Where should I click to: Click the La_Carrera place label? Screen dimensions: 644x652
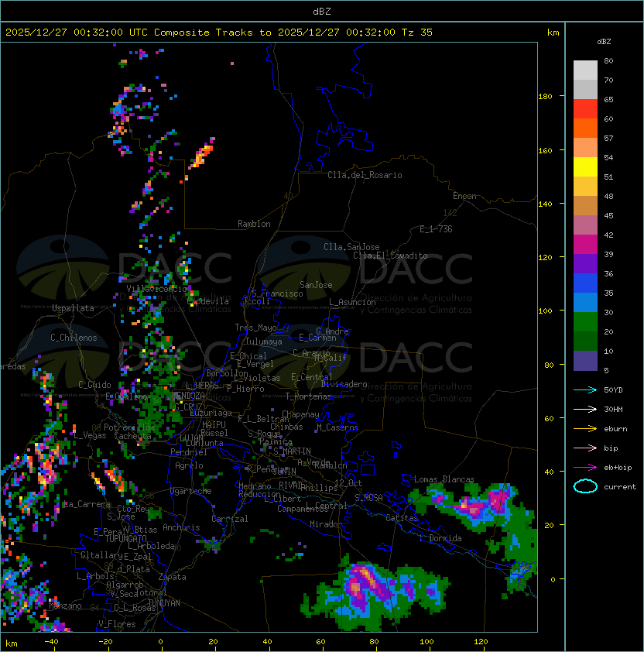(87, 504)
